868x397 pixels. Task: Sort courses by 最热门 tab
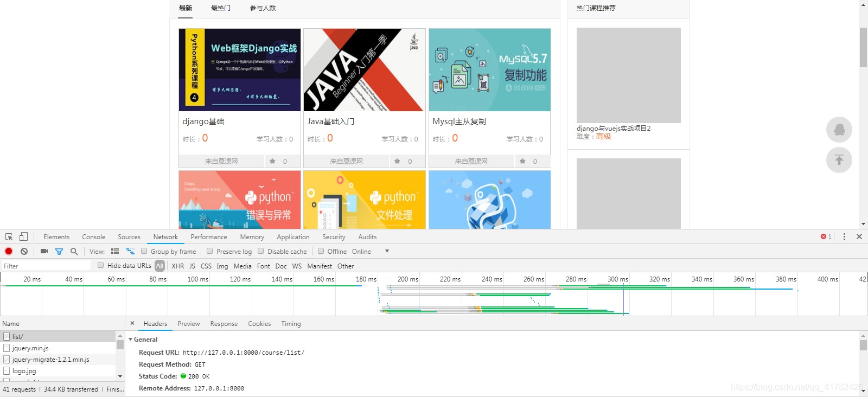click(221, 8)
